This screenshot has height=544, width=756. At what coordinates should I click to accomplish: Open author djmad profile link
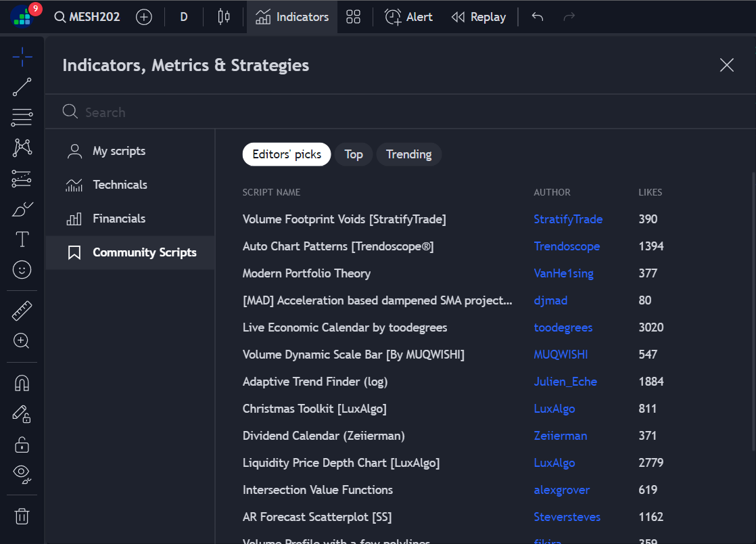click(x=550, y=300)
